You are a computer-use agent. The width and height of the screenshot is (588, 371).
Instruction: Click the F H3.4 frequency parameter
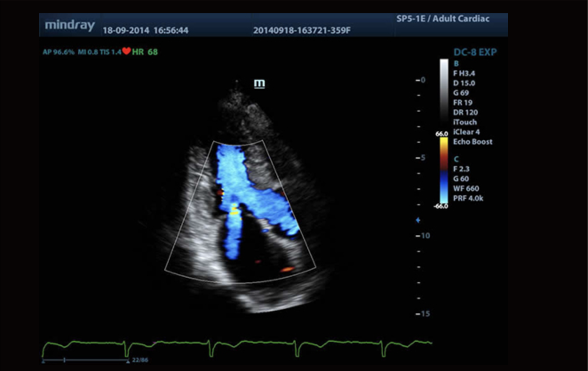(464, 74)
